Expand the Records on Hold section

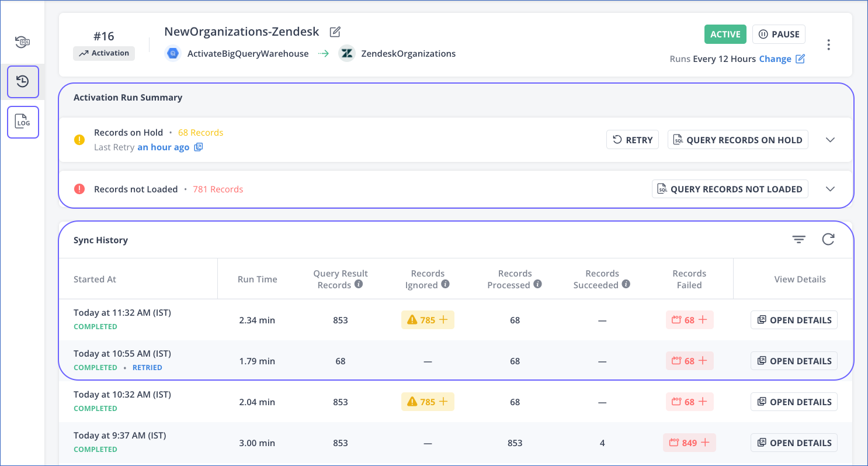click(x=830, y=140)
